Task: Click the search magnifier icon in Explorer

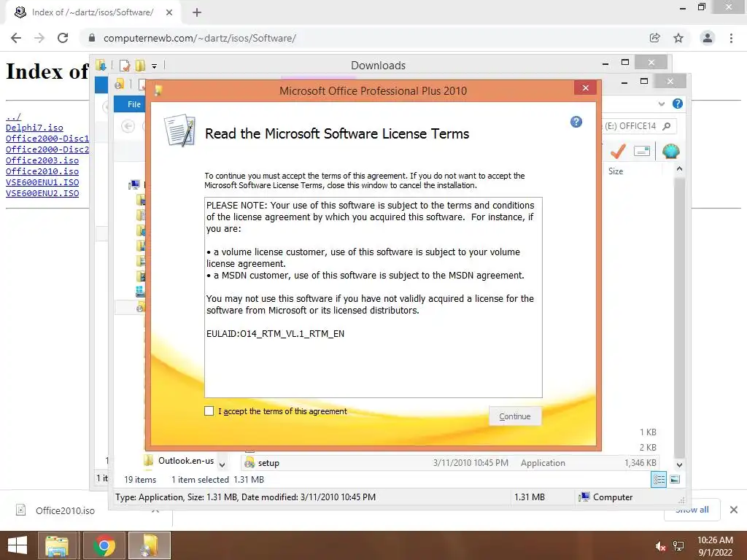Action: click(x=667, y=126)
